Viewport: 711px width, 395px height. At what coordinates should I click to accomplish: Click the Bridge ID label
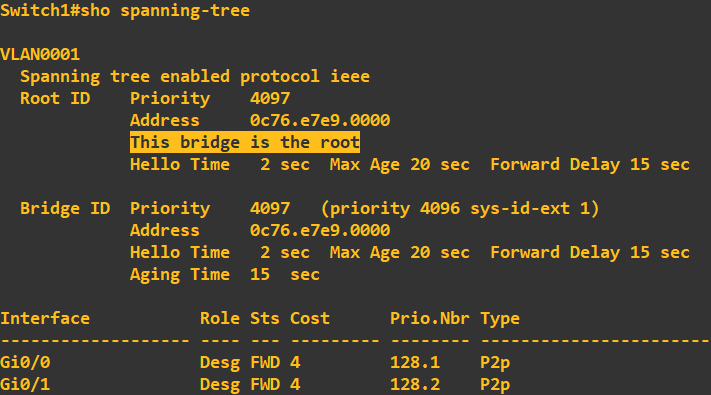pos(65,209)
